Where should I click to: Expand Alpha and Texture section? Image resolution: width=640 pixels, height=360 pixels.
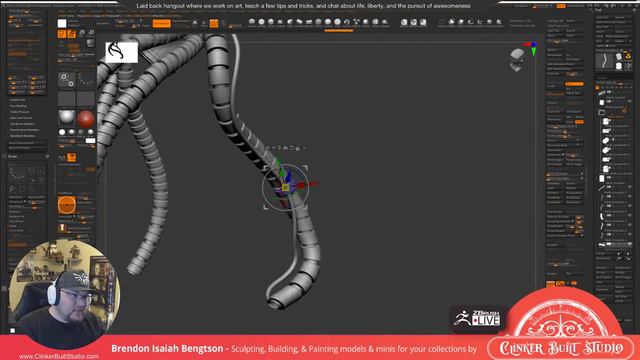[21, 118]
